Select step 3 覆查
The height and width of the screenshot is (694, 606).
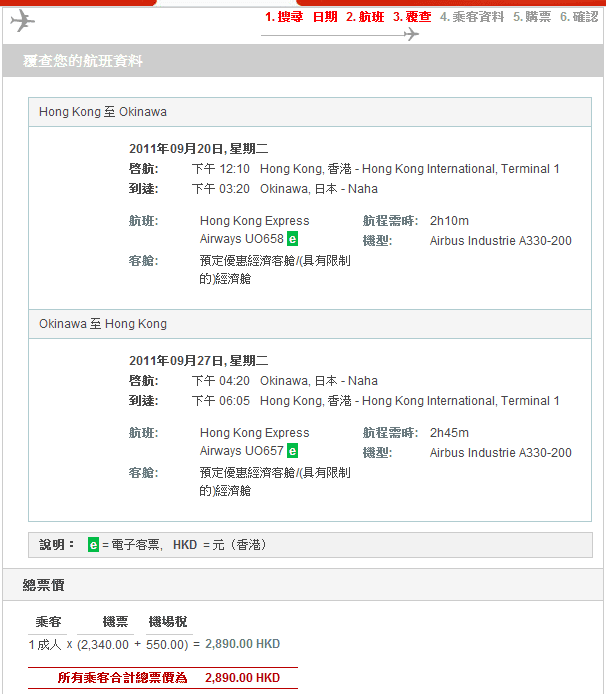click(412, 17)
